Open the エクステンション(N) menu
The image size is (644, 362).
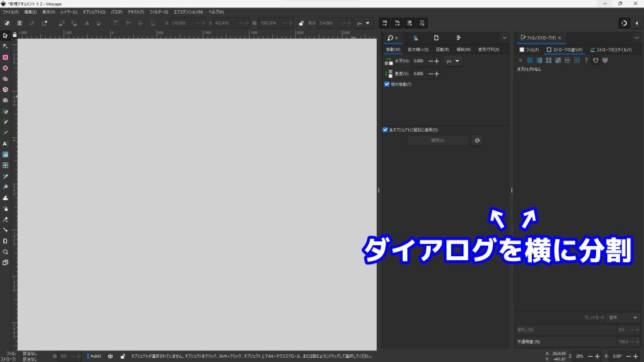pyautogui.click(x=188, y=12)
